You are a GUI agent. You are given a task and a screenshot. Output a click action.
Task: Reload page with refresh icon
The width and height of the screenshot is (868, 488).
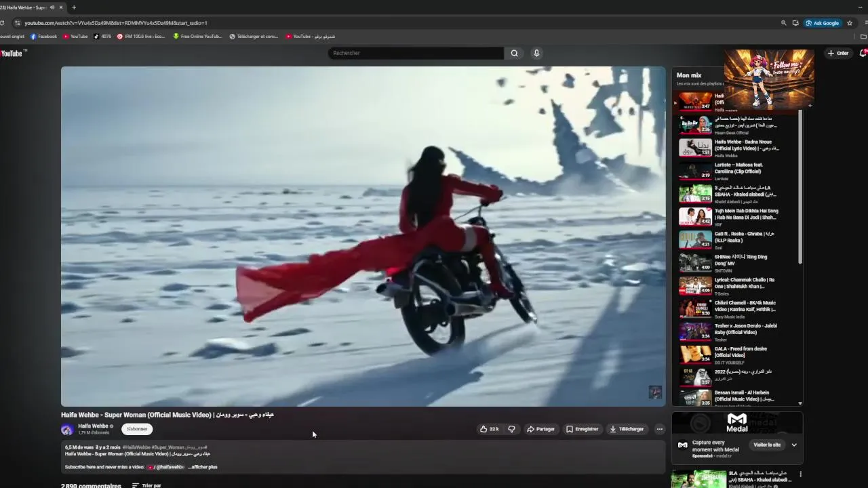point(3,23)
